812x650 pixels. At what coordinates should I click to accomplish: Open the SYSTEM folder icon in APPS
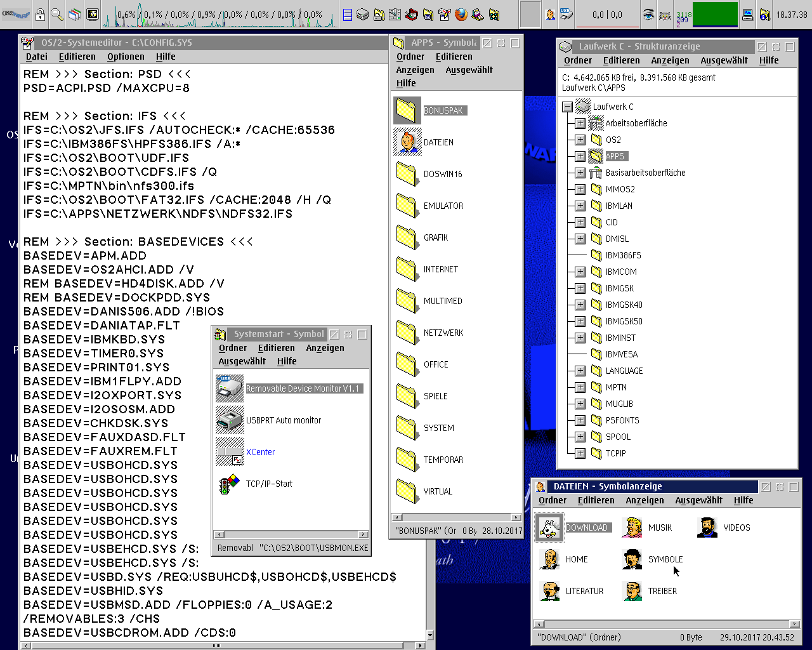pyautogui.click(x=407, y=428)
